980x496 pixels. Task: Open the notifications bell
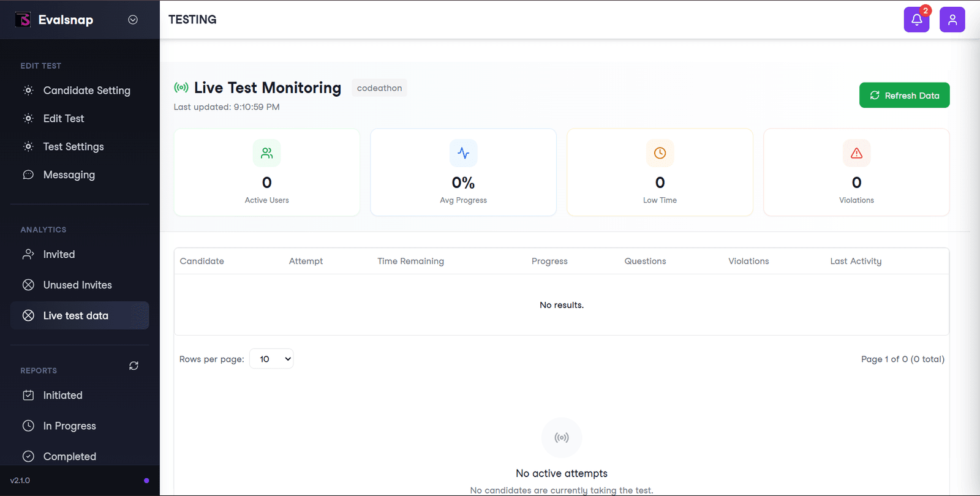pyautogui.click(x=916, y=20)
